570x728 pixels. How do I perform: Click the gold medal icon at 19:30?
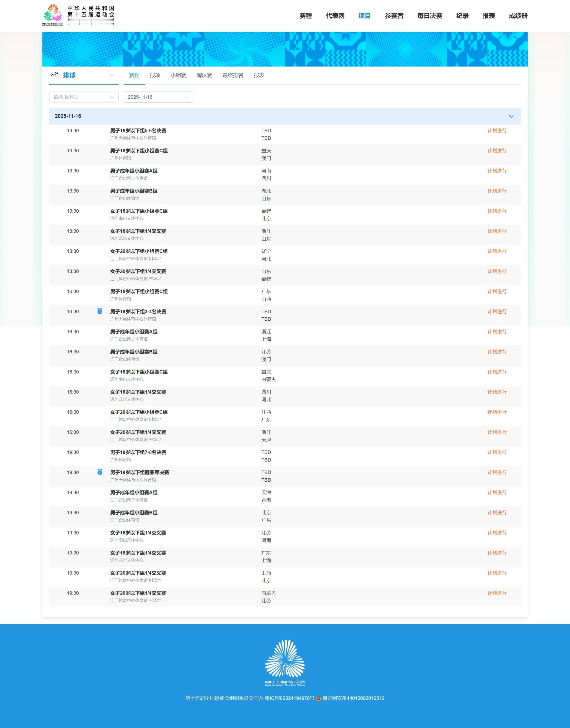100,472
